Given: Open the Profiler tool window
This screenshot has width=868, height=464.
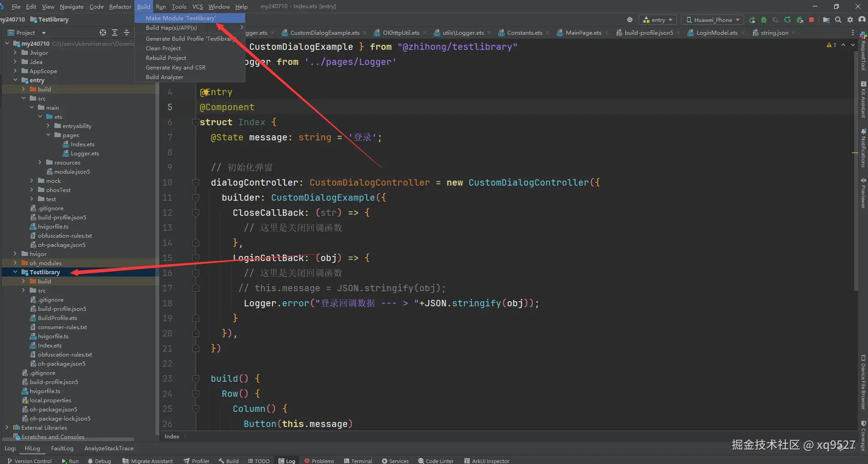Looking at the screenshot, I should [x=197, y=461].
